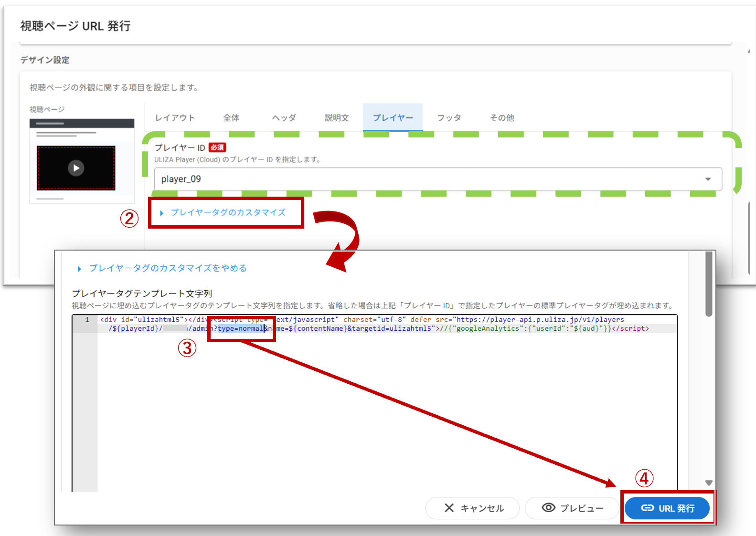This screenshot has width=756, height=536.
Task: Open the ヘッダ tab
Action: 284,118
